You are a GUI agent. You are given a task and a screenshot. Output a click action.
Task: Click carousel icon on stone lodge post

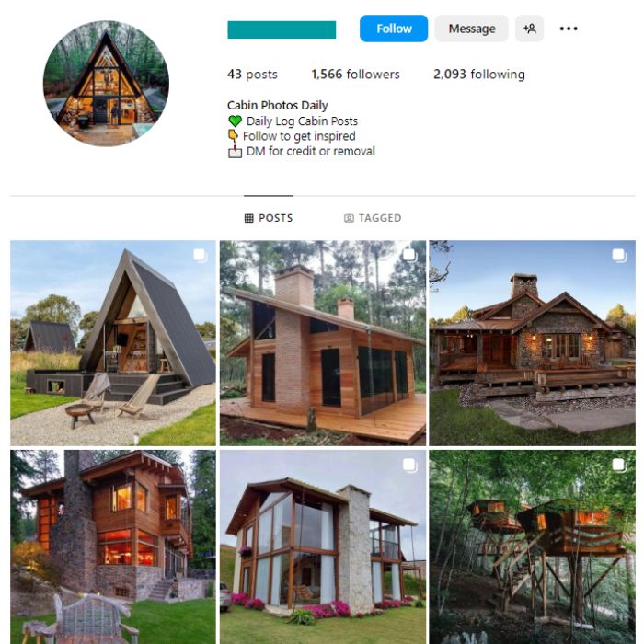pyautogui.click(x=619, y=256)
